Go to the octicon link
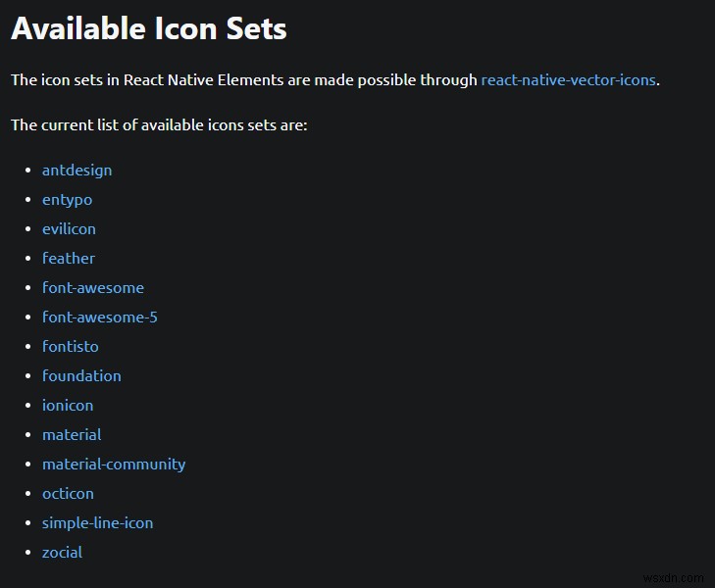 pyautogui.click(x=68, y=494)
